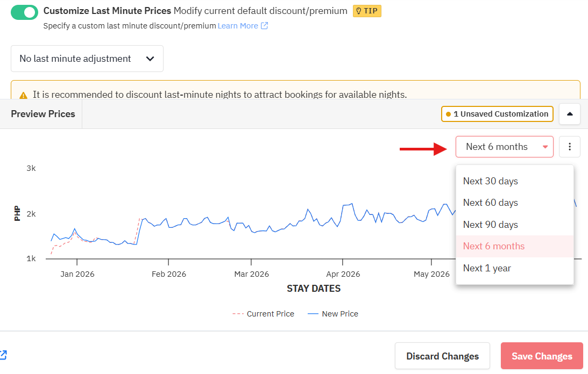Viewport: 588px width, 374px height.
Task: Toggle Customize Last Minute Prices switch off
Action: 24,12
